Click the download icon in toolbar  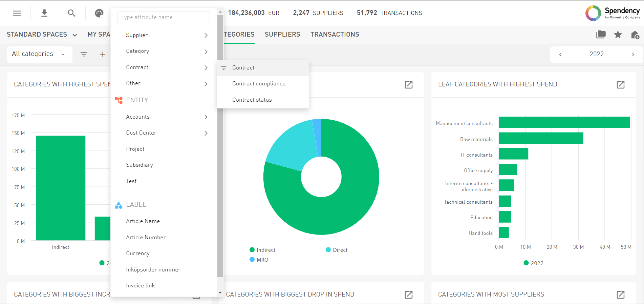(44, 13)
